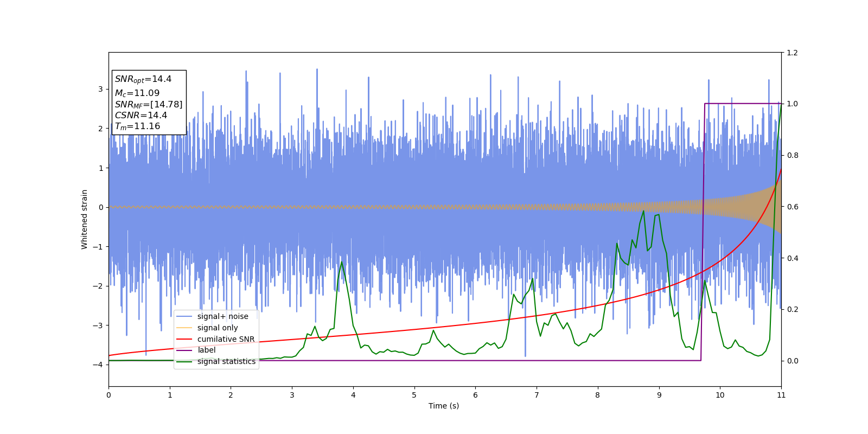Click the 'signal+ noise' legend entry

click(222, 316)
